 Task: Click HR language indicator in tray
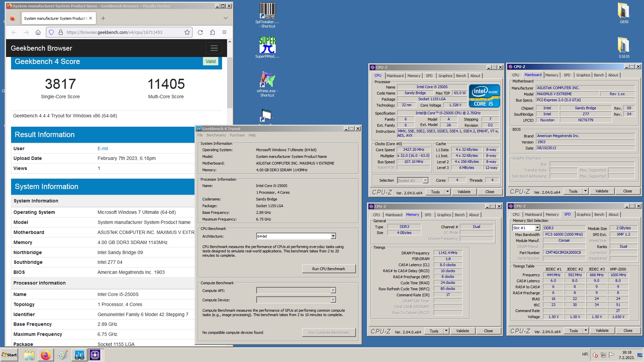[x=585, y=354]
